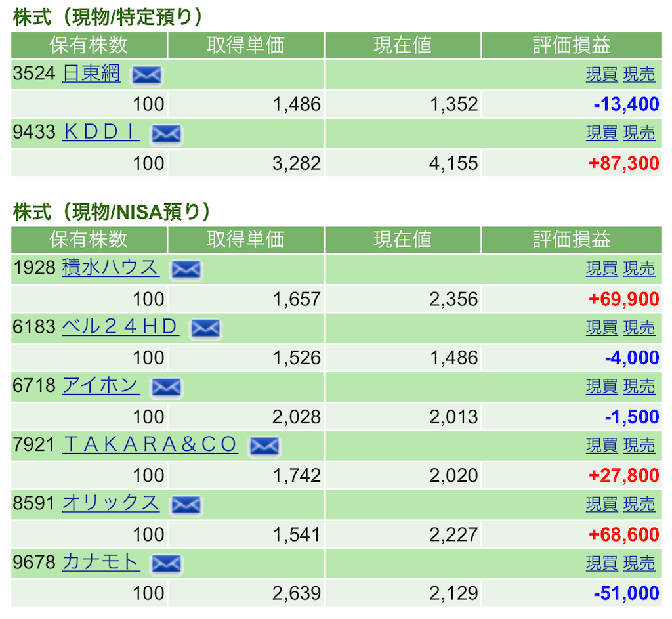This screenshot has width=672, height=619.
Task: Open the ベル24HD stock page
Action: click(121, 327)
